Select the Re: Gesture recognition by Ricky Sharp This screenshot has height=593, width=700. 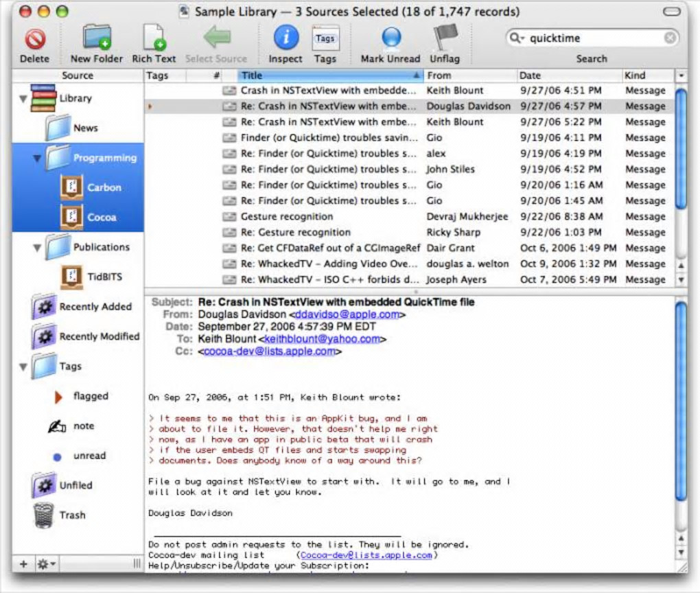pyautogui.click(x=410, y=232)
